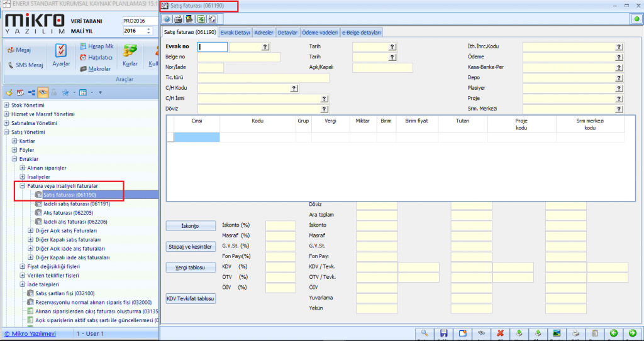Screen dimensions: 644x341
Task: Collapse the Fatura veya irsaliyeli faturalar node
Action: click(x=22, y=186)
